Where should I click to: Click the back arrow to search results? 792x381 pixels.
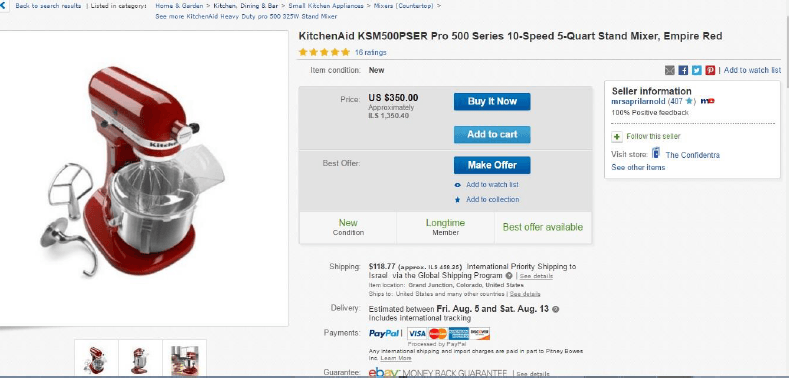tap(3, 6)
